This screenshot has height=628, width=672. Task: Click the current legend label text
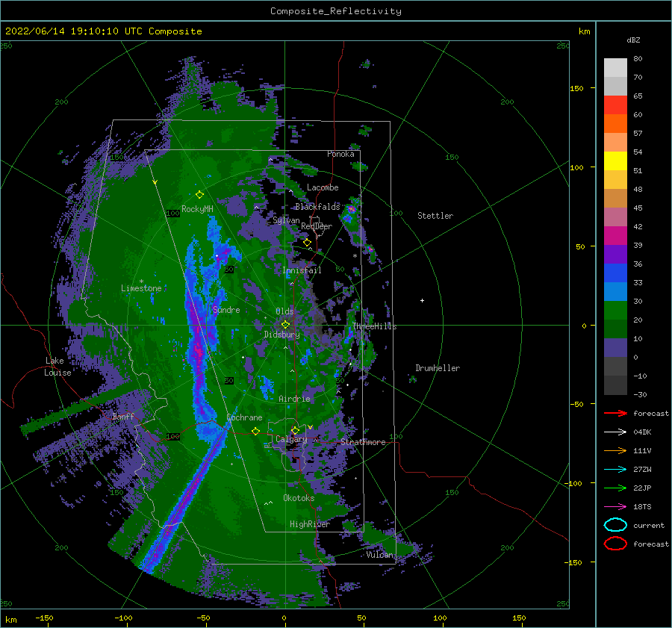(x=649, y=525)
